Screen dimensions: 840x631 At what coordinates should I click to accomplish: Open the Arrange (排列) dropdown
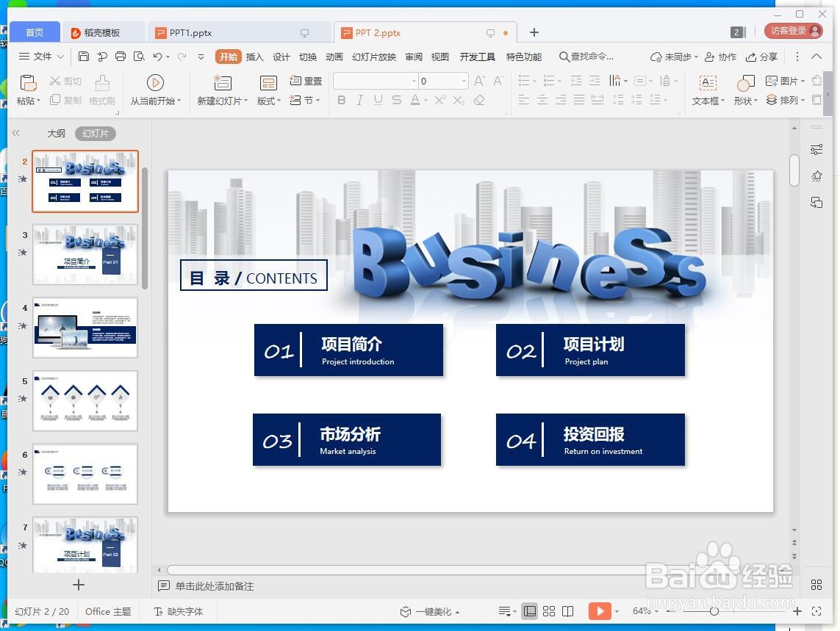tap(786, 100)
